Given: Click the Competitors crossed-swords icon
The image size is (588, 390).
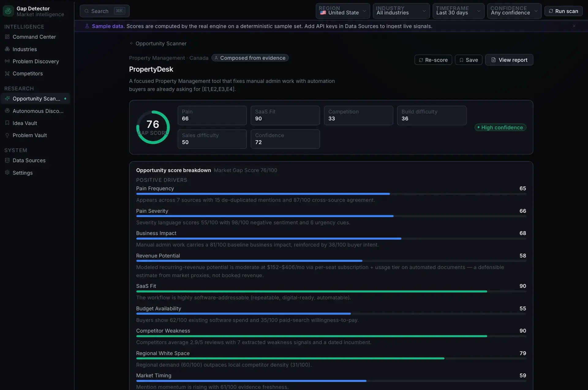Looking at the screenshot, I should pyautogui.click(x=7, y=73).
